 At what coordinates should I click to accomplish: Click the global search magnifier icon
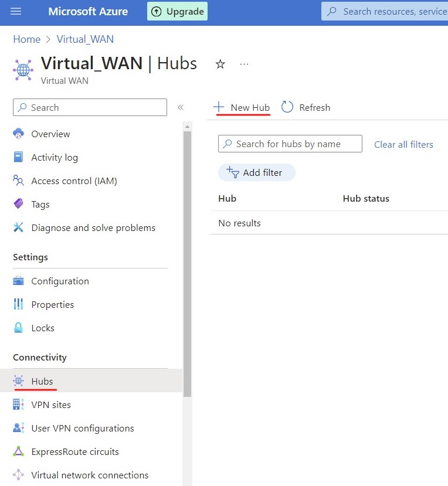coord(332,12)
